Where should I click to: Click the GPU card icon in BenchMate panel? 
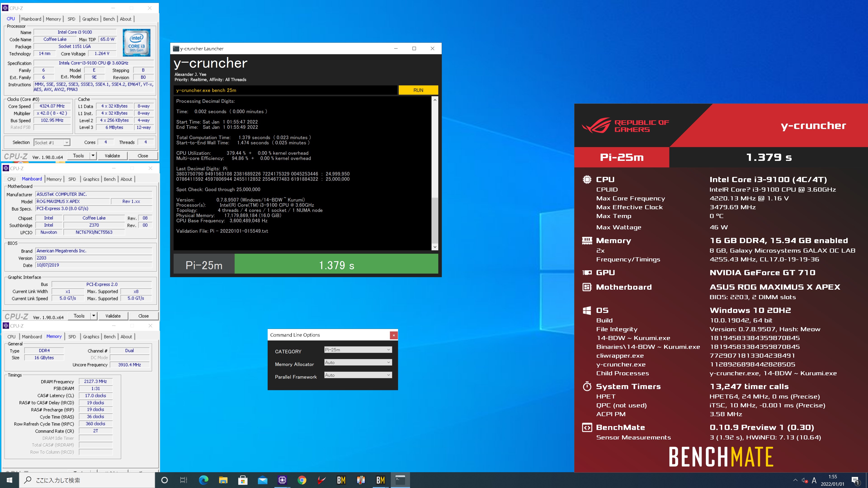point(587,272)
